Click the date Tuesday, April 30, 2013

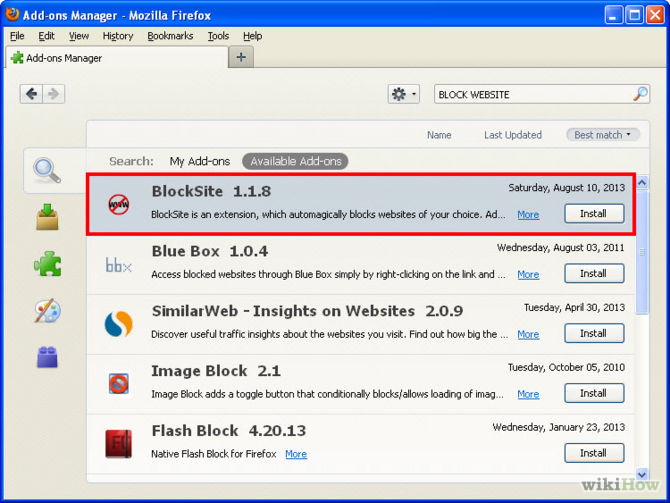point(574,307)
